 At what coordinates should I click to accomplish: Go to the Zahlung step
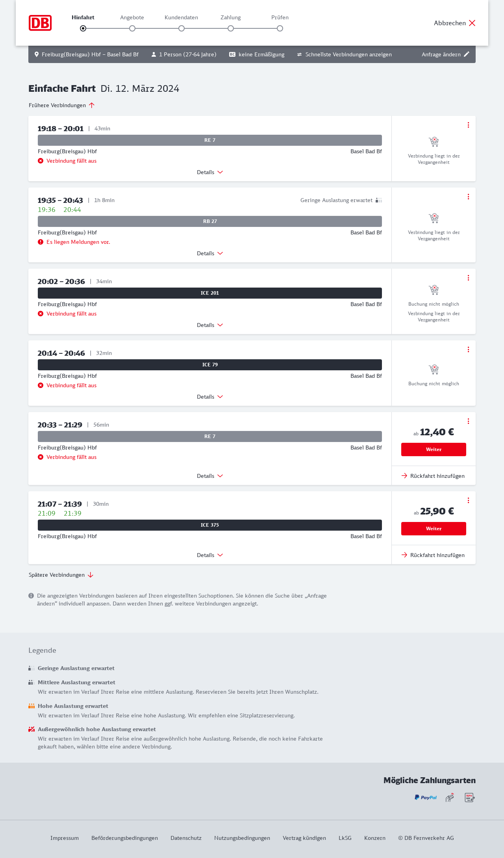tap(231, 28)
